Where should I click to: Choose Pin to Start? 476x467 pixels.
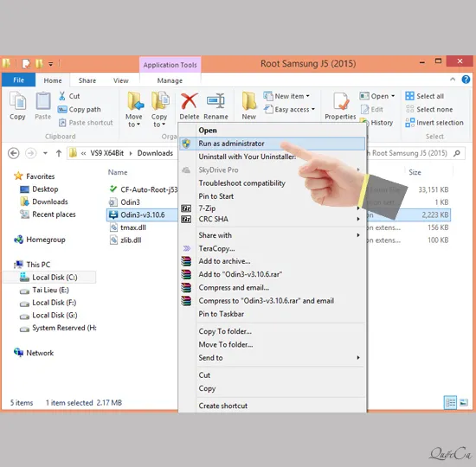click(272, 196)
